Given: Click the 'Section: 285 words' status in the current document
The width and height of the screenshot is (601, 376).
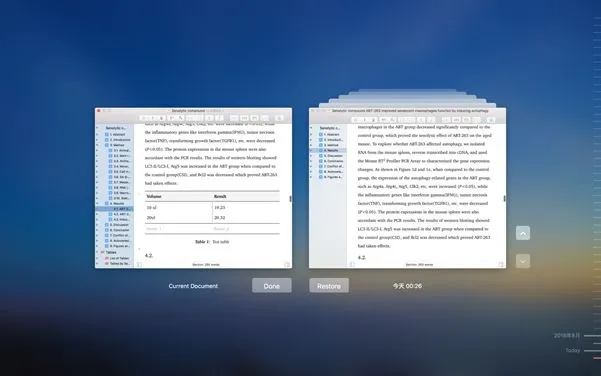Looking at the screenshot, I should (206, 264).
